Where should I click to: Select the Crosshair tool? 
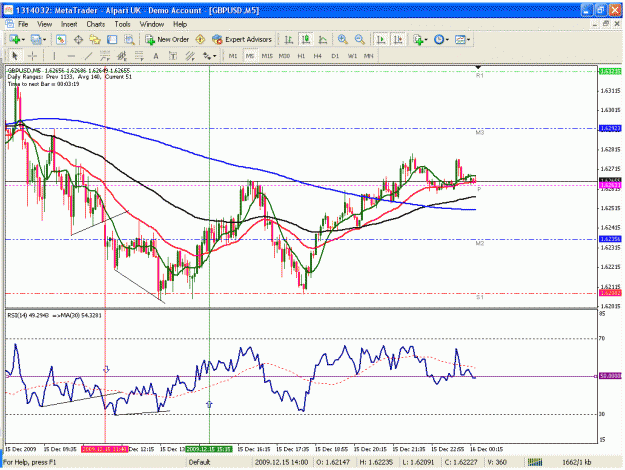pos(32,56)
